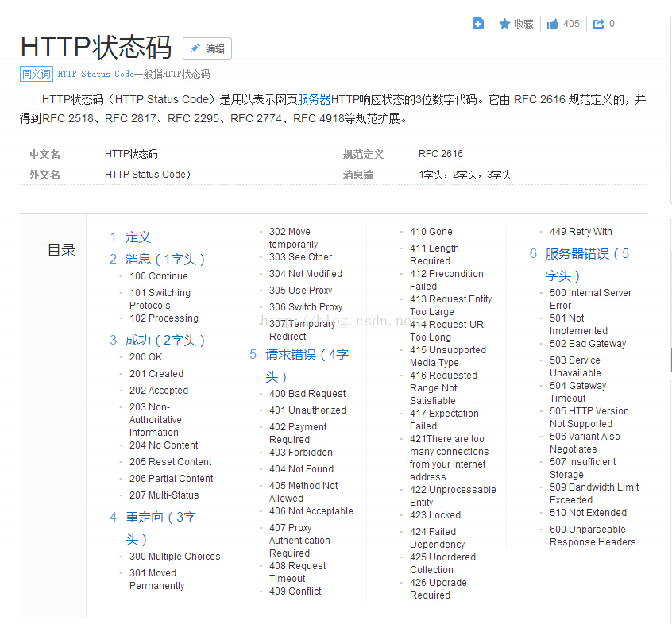Viewport: 672px width, 624px height.
Task: Click the star favorite icon
Action: click(504, 24)
